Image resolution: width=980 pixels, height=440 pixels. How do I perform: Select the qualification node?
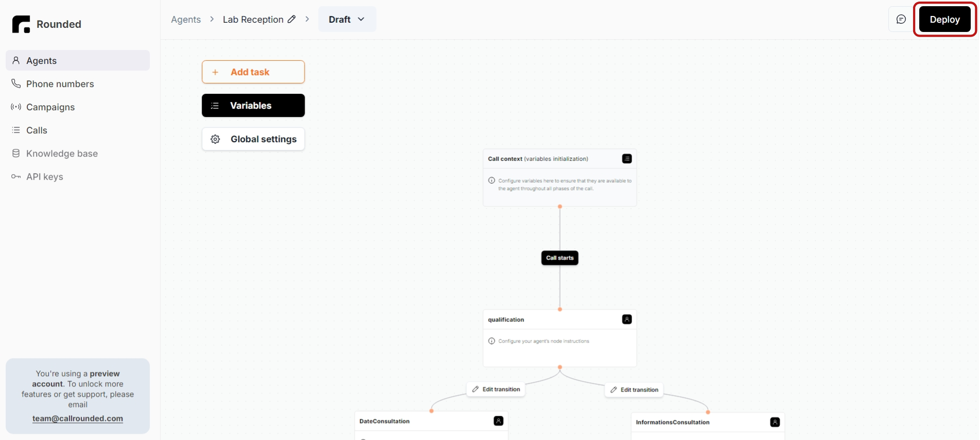tap(560, 338)
